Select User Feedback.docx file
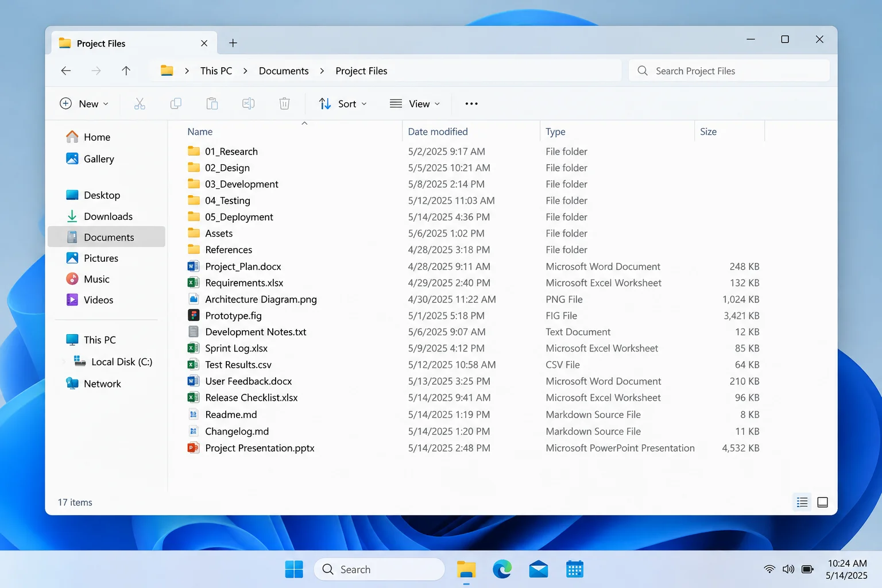The image size is (882, 588). pos(249,381)
